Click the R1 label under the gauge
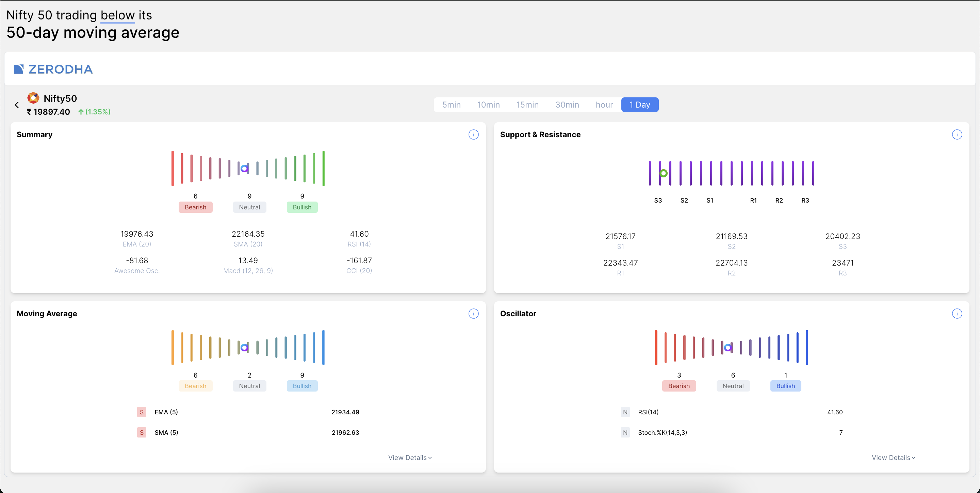This screenshot has height=493, width=980. [753, 200]
